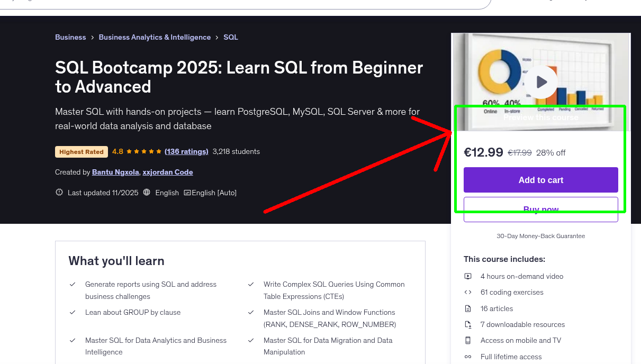Click the coding exercises code brackets icon
Screen dimensions: 641x364
468,292
